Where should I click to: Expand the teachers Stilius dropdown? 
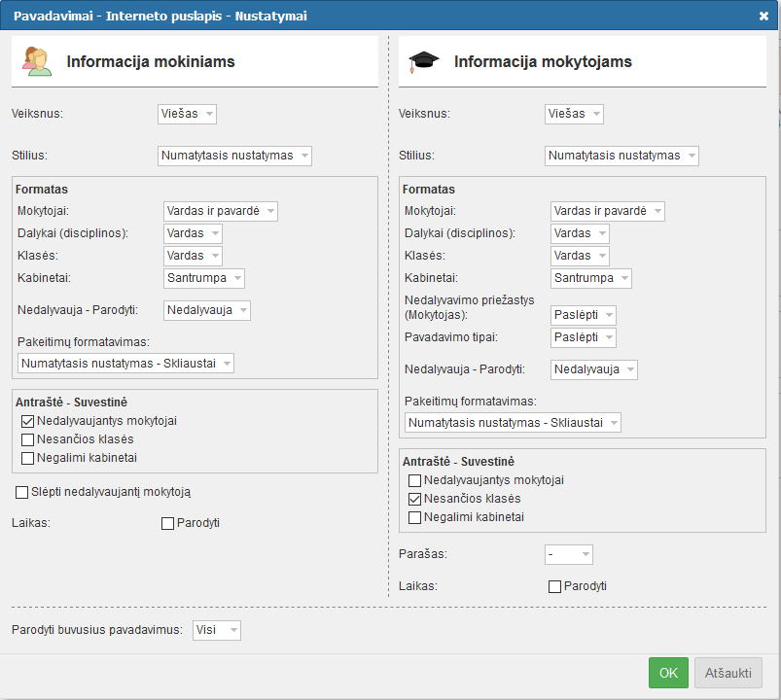tap(621, 156)
